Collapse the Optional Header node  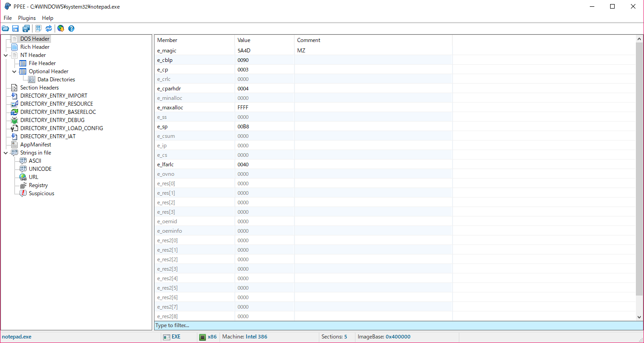[14, 71]
